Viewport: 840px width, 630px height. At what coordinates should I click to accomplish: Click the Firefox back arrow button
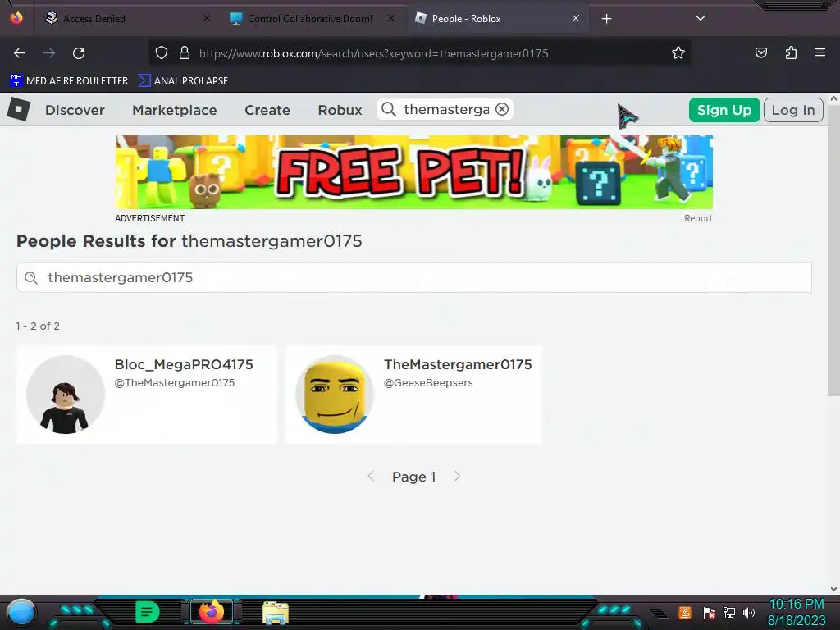tap(20, 53)
